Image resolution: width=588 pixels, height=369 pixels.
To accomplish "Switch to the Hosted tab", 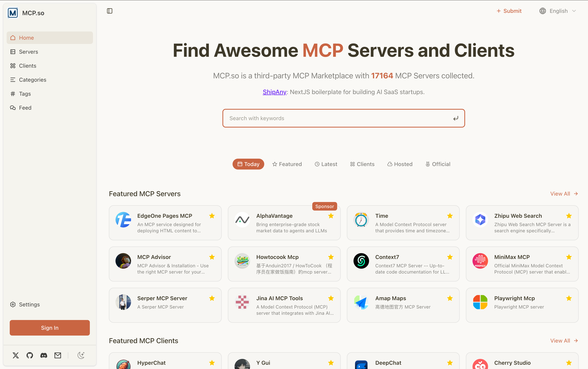I will point(400,164).
